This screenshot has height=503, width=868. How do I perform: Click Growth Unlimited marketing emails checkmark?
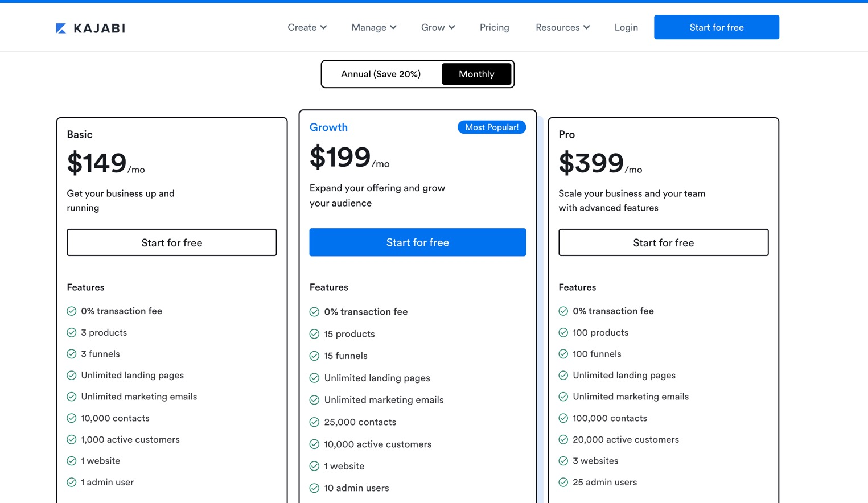[314, 400]
